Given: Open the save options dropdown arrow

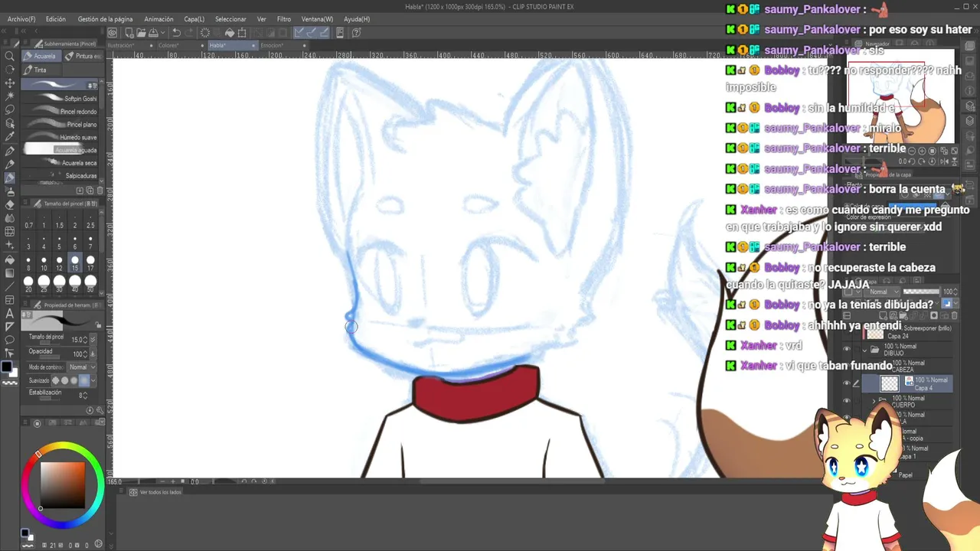Looking at the screenshot, I should (162, 33).
